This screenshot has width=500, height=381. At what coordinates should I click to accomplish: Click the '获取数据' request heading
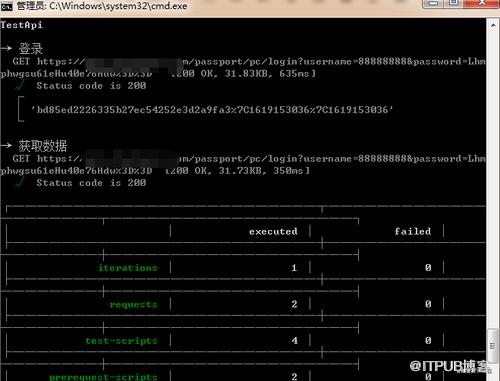click(43, 146)
